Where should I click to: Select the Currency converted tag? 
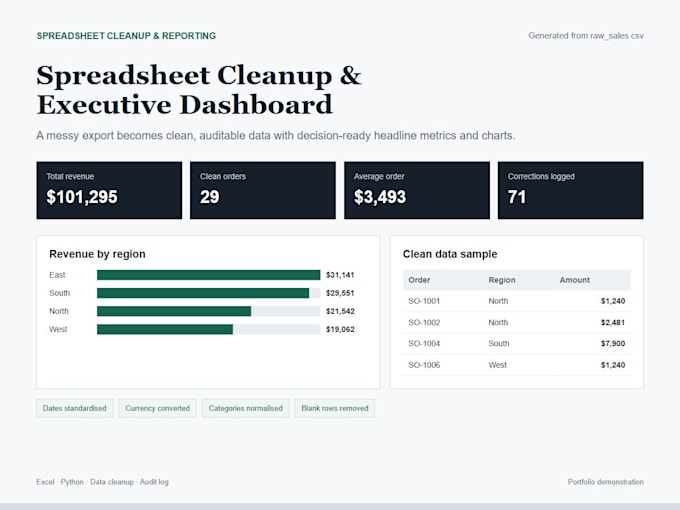coord(157,409)
